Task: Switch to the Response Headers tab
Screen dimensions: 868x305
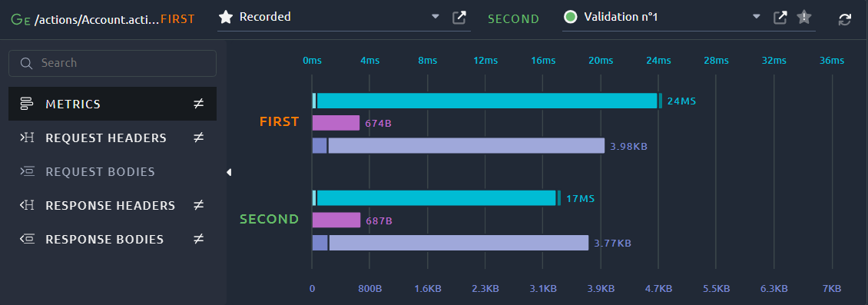Action: pos(112,205)
